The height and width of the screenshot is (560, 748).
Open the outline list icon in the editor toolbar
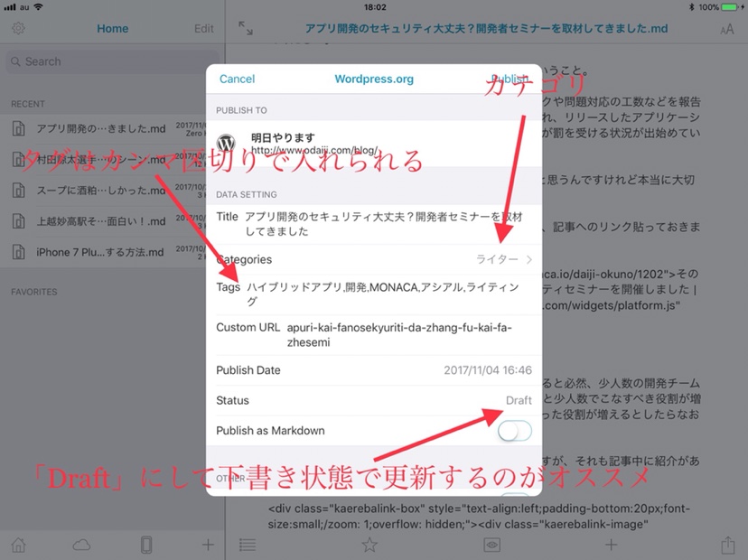point(248,545)
